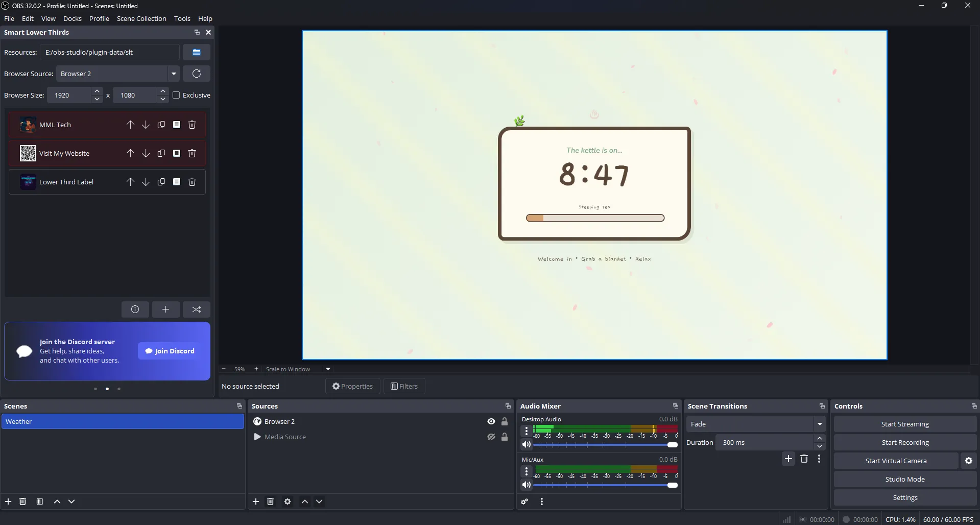The width and height of the screenshot is (980, 525).
Task: Add a new lower third
Action: click(165, 309)
